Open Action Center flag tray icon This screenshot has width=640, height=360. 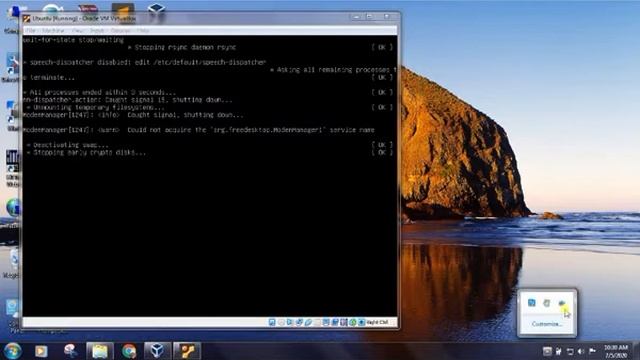592,351
